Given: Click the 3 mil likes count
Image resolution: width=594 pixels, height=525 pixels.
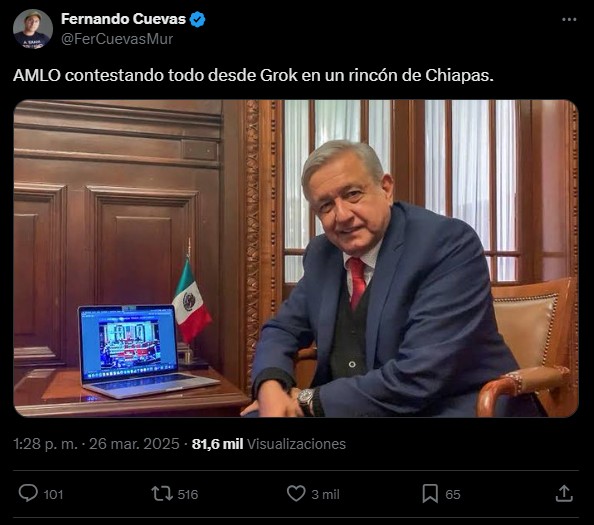Looking at the screenshot, I should click(x=325, y=494).
